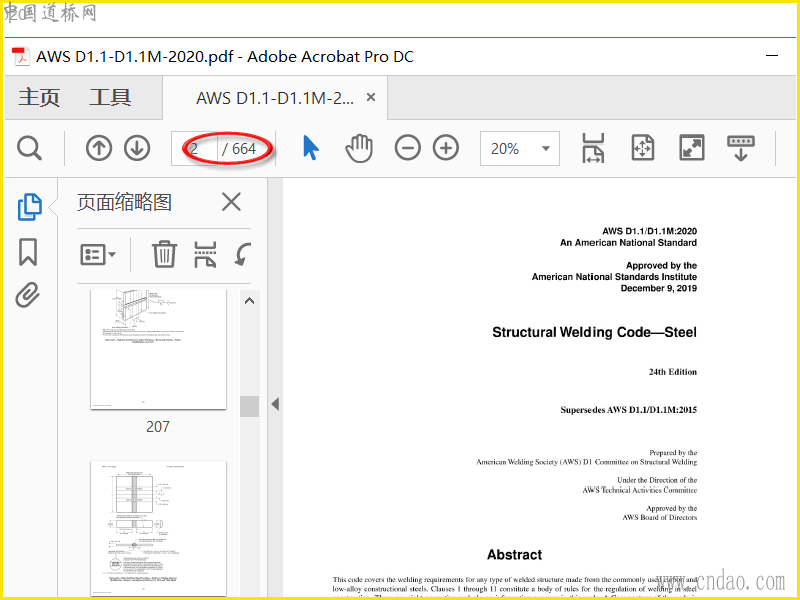
Task: Open the Attachments paperclip panel
Action: (x=28, y=295)
